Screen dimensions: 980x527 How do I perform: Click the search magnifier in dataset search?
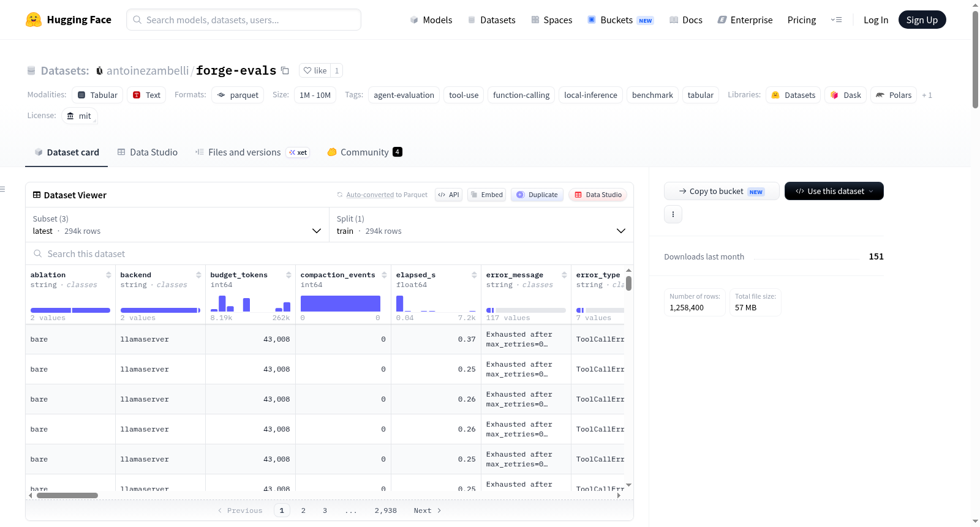click(38, 253)
